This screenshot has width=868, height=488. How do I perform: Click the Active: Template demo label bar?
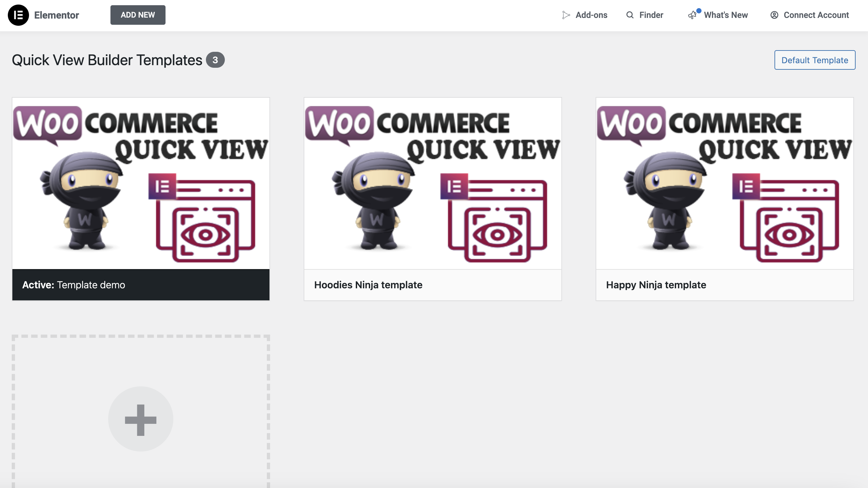[x=141, y=285]
